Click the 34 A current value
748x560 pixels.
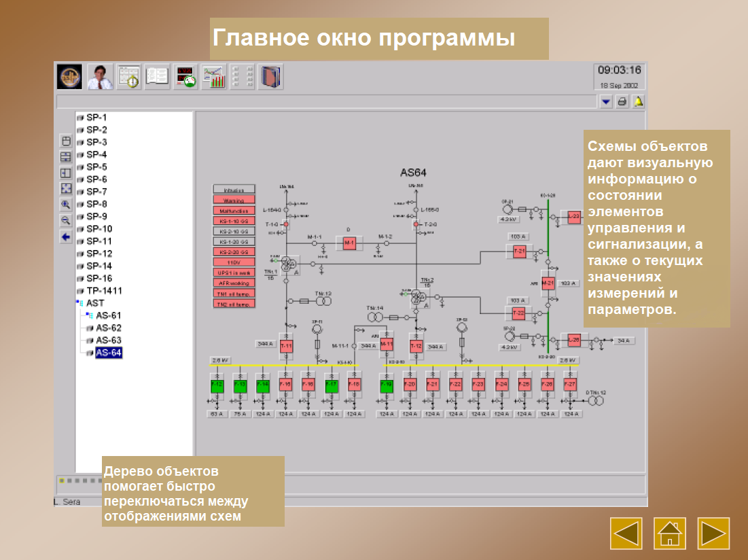[624, 340]
